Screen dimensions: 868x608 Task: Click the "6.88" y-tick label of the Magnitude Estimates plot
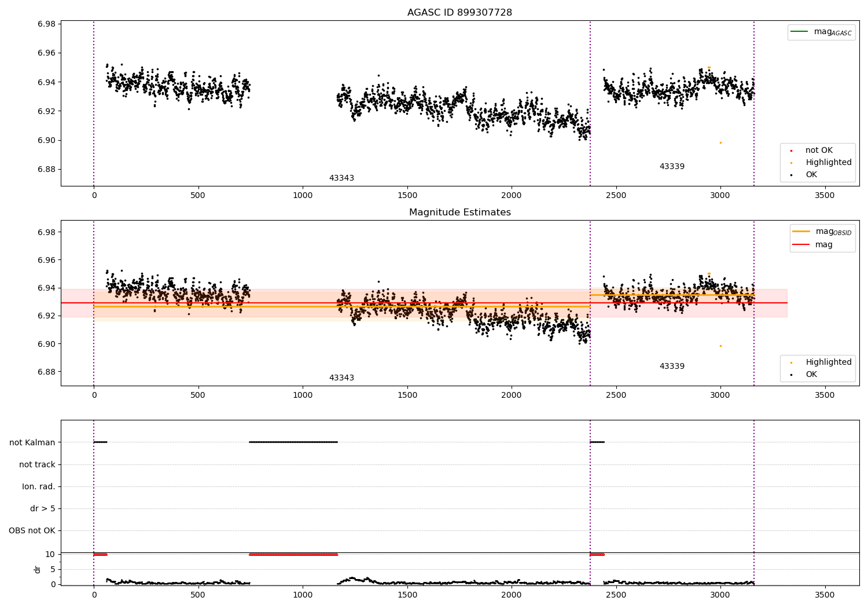(x=46, y=372)
